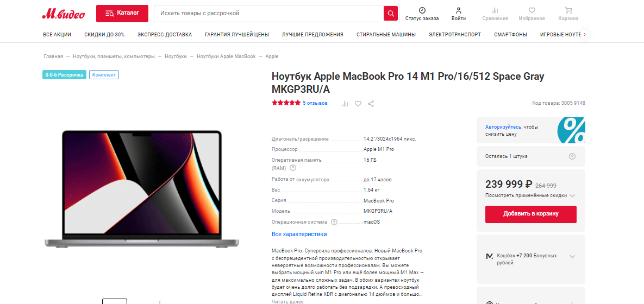The height and width of the screenshot is (304, 644).
Task: Click the red search magnifier button
Action: point(391,13)
